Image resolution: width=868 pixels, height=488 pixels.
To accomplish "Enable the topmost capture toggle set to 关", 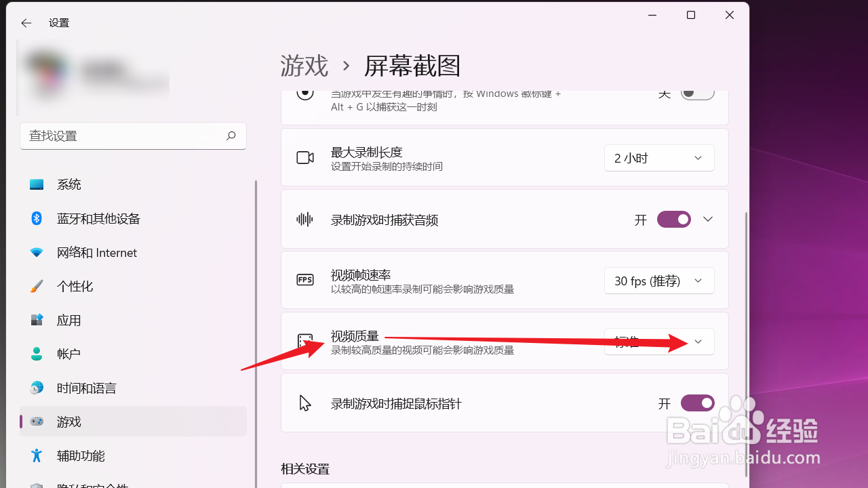I will tap(697, 93).
